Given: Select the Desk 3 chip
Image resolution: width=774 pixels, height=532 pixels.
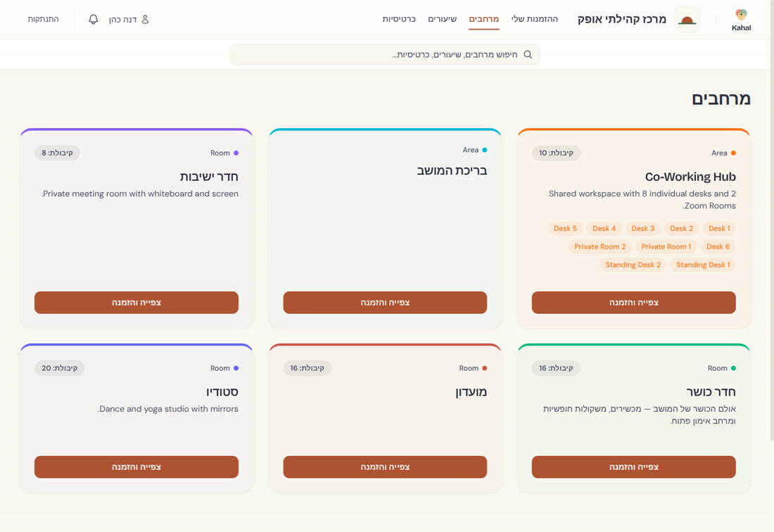Looking at the screenshot, I should click(x=642, y=229).
